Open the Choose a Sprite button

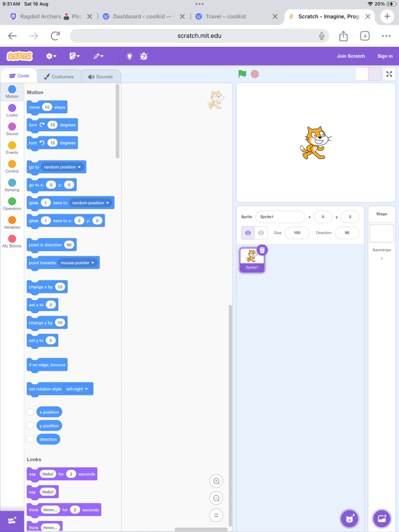click(349, 518)
